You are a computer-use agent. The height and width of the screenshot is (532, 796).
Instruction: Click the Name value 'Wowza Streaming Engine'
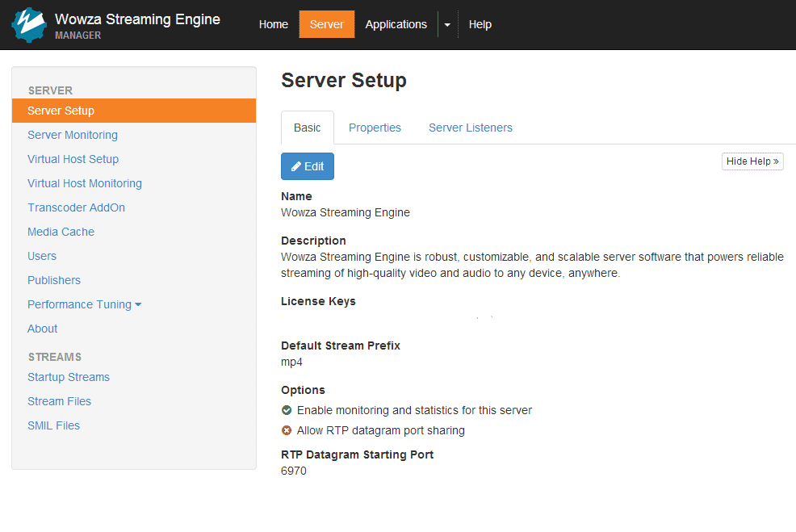[346, 212]
